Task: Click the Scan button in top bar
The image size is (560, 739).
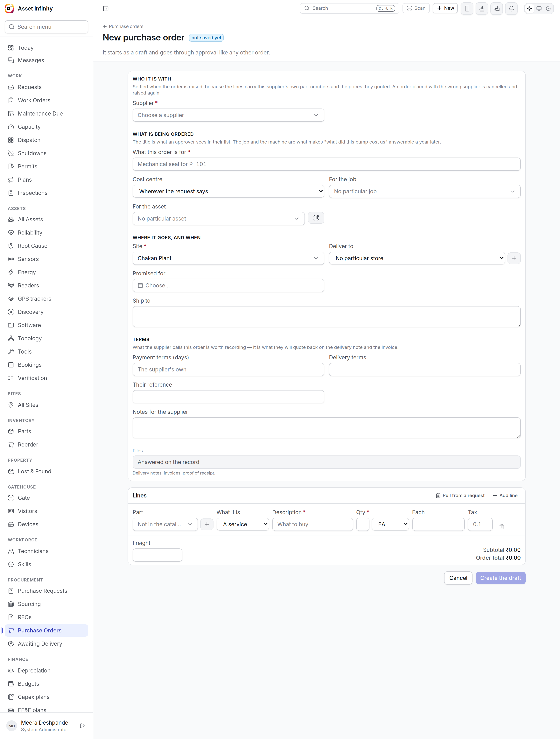Action: 416,8
